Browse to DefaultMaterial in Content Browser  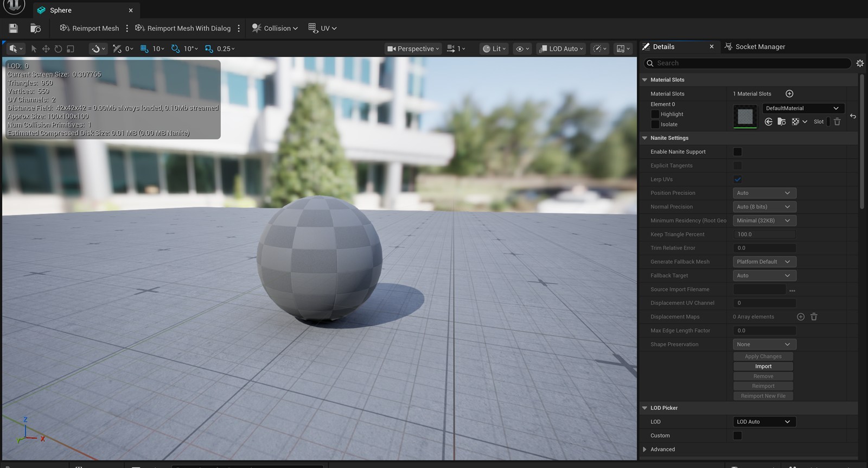782,122
